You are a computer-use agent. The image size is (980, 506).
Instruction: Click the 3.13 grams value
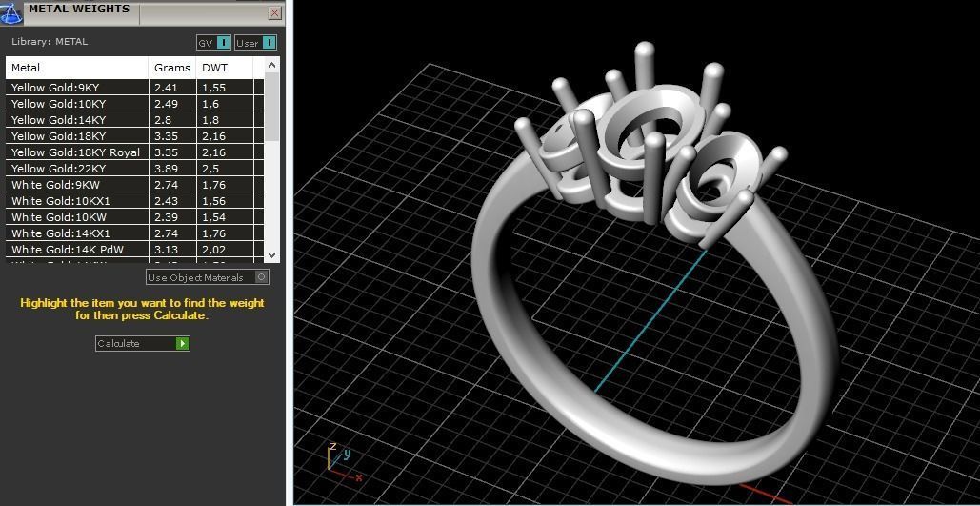pyautogui.click(x=166, y=251)
